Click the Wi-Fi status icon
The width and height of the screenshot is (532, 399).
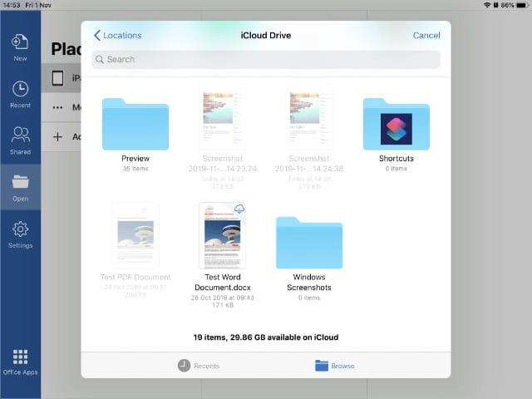click(487, 5)
